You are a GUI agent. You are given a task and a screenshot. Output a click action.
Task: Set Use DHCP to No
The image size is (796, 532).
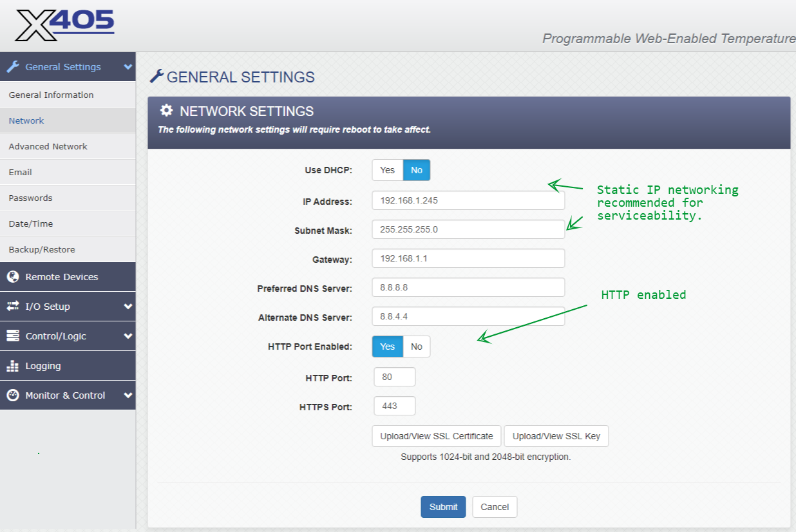pyautogui.click(x=417, y=170)
